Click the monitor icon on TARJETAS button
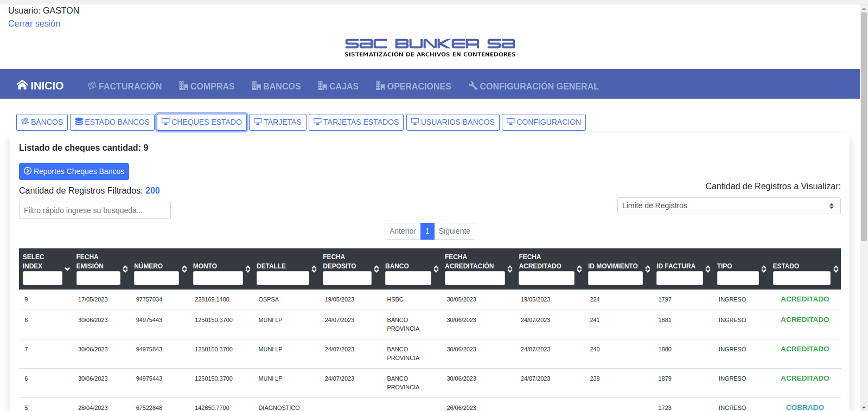Image resolution: width=868 pixels, height=411 pixels. (x=258, y=122)
